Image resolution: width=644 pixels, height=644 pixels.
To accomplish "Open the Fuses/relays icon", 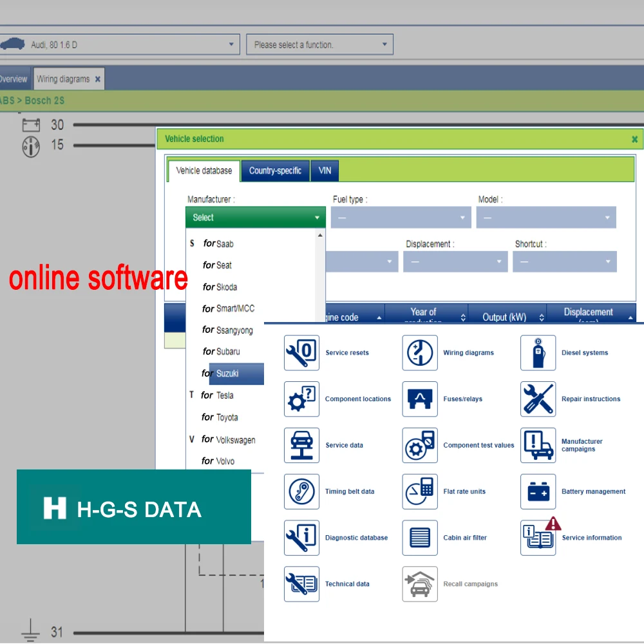I will click(x=420, y=399).
